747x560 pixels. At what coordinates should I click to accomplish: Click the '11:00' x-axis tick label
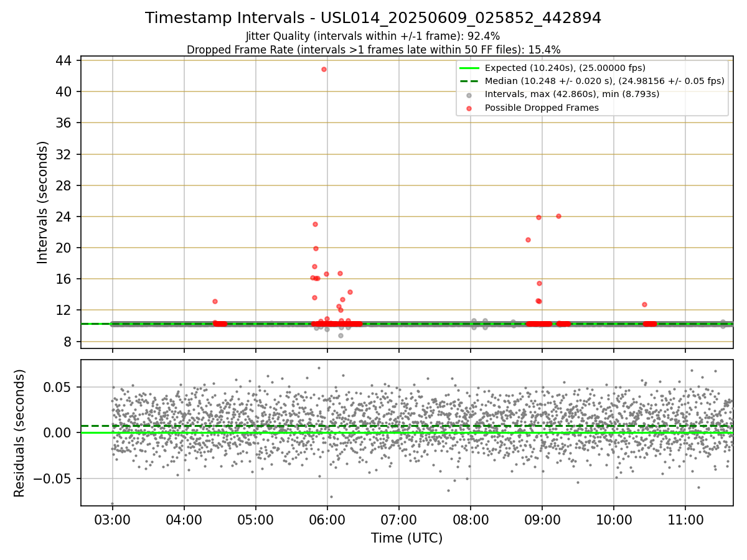click(685, 520)
